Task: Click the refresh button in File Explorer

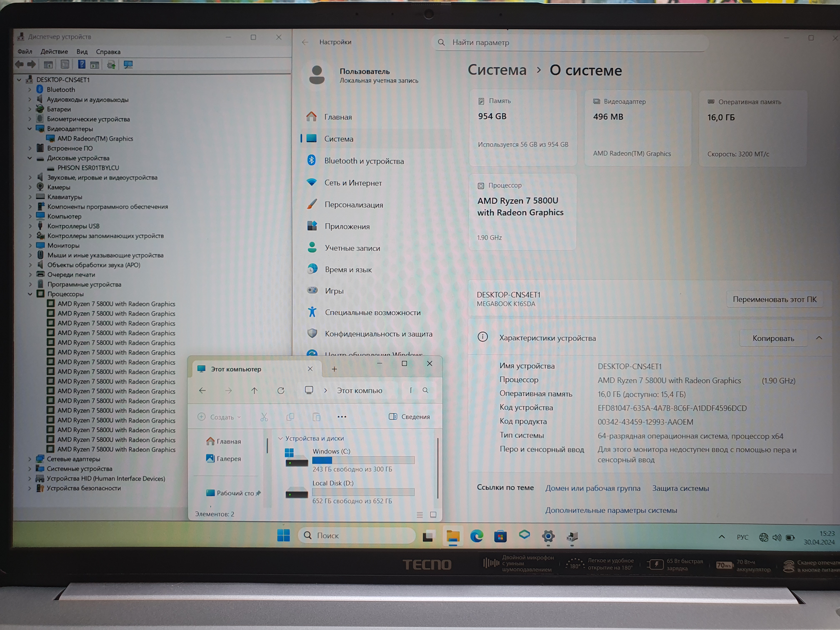Action: point(281,391)
